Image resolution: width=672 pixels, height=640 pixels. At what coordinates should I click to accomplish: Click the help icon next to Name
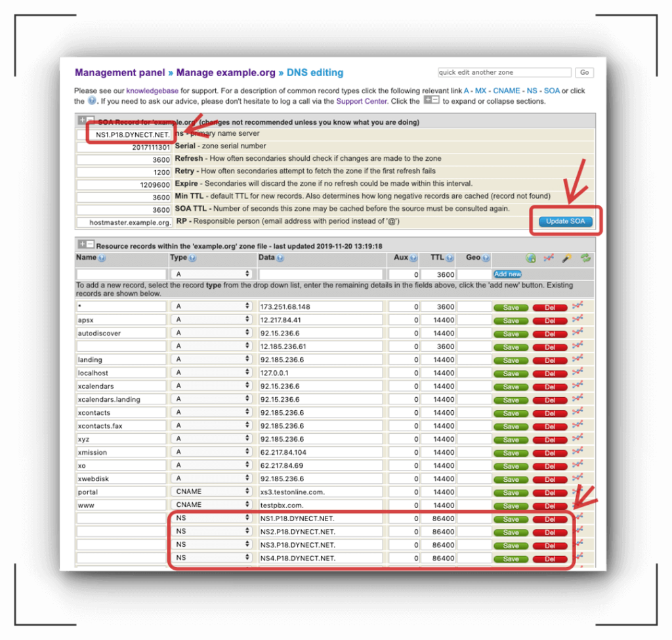(102, 258)
